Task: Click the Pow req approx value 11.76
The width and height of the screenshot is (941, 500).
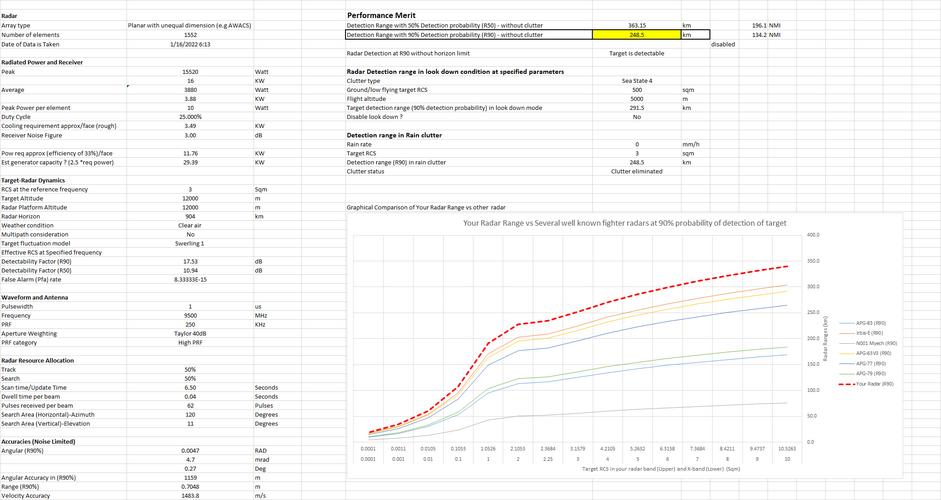Action: [190, 153]
